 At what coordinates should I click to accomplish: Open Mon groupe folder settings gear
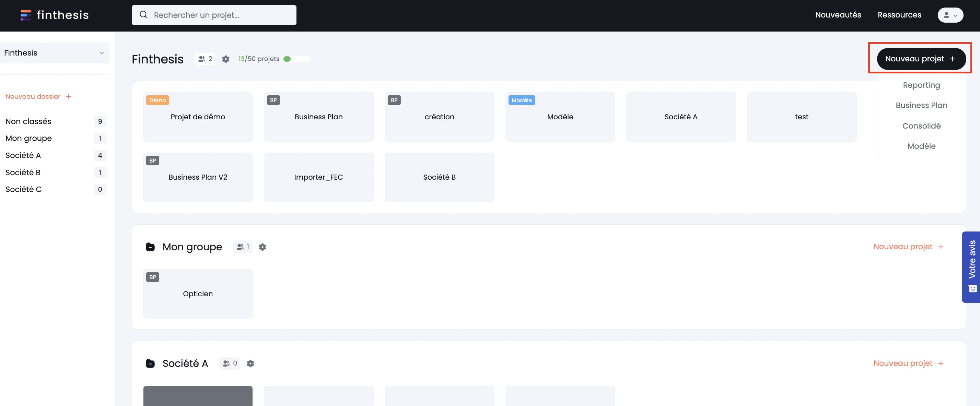click(262, 247)
